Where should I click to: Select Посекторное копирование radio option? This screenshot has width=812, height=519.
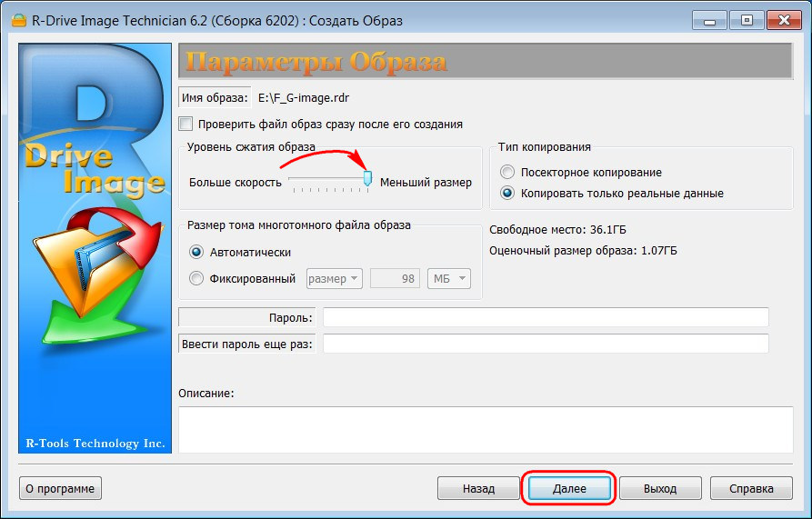coord(507,173)
